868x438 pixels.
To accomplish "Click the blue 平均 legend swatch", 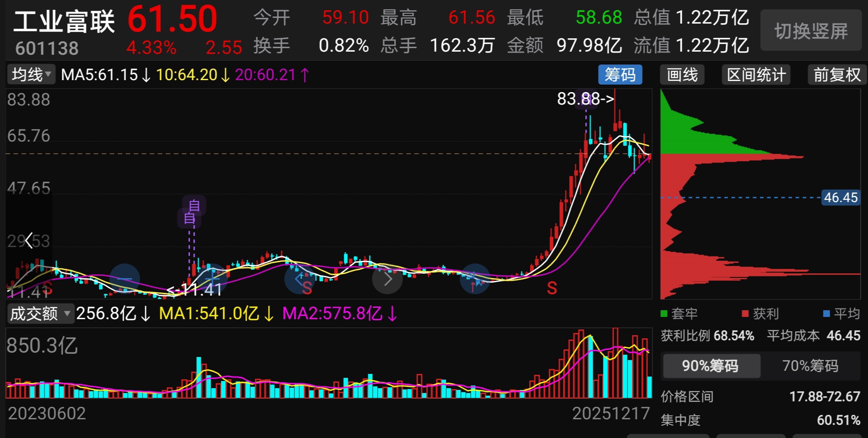I will point(827,314).
